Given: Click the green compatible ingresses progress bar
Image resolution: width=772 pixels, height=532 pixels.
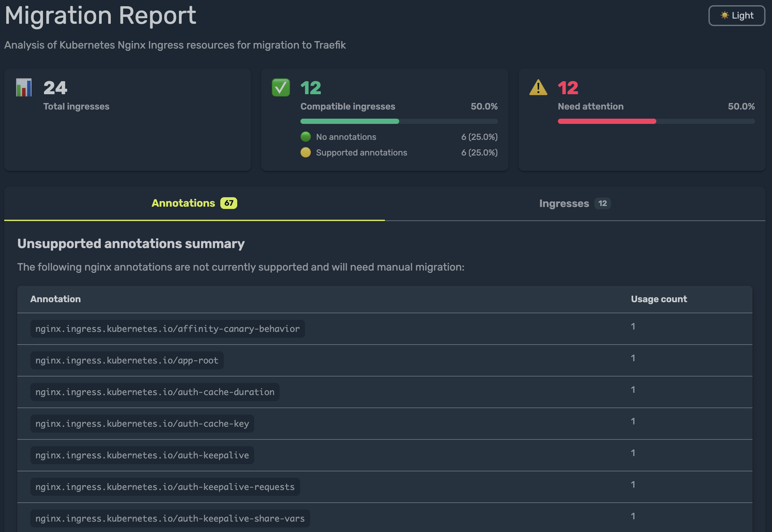Looking at the screenshot, I should pos(399,121).
